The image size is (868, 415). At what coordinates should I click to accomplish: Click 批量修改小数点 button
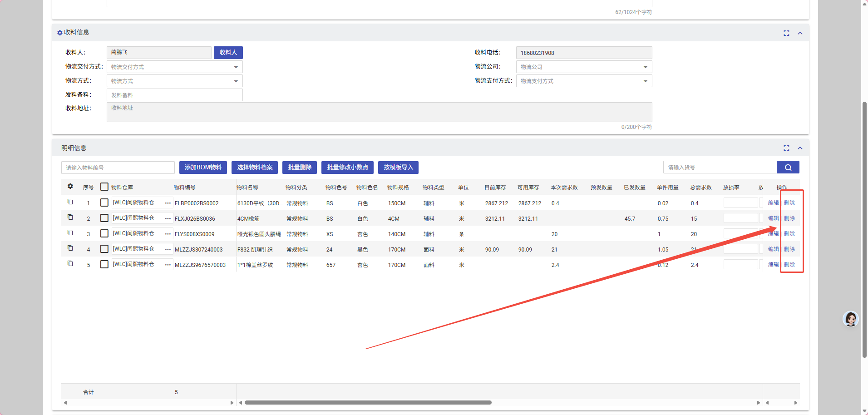click(348, 167)
